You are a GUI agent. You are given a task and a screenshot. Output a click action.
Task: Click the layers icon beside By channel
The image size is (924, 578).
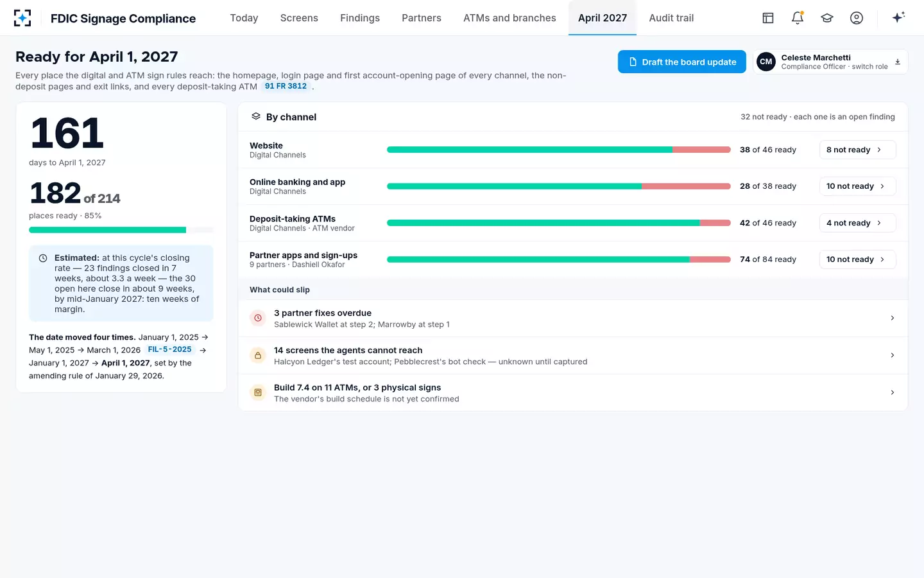pos(256,116)
